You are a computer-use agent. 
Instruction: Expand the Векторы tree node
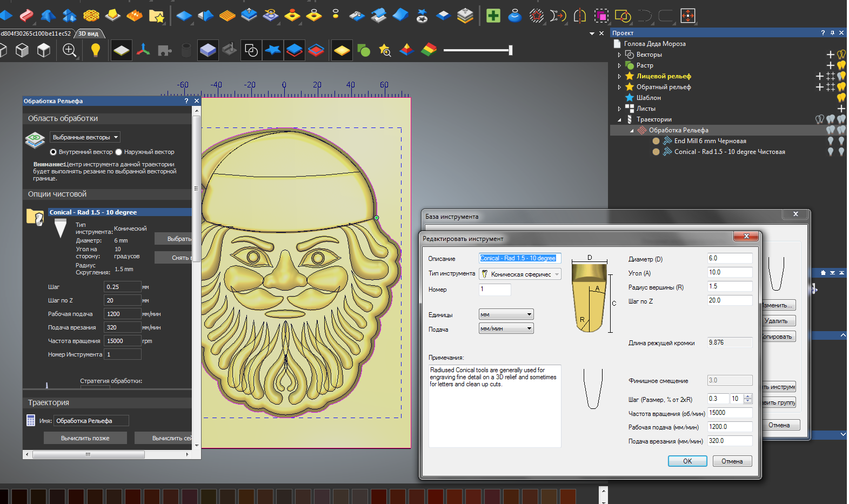click(x=619, y=55)
